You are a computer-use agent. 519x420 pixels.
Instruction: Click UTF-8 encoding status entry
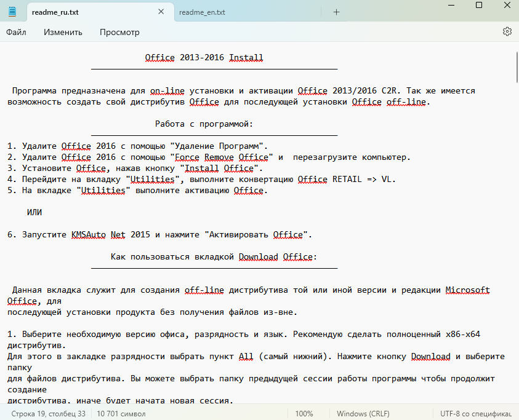pyautogui.click(x=476, y=414)
